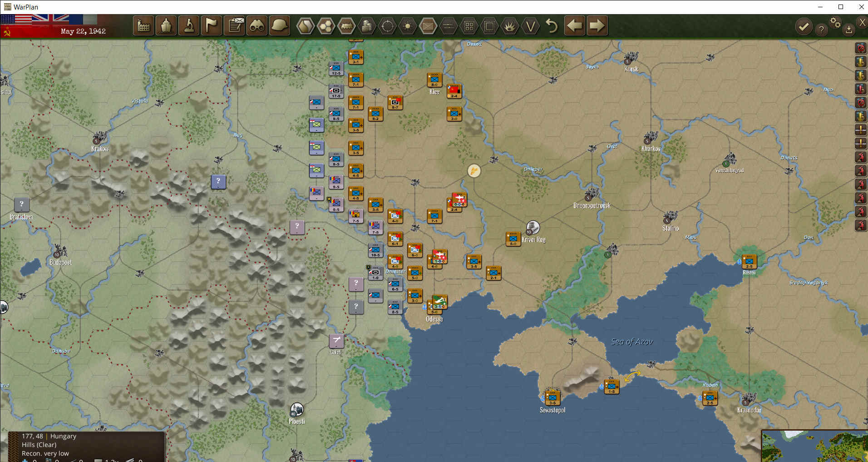Click the binoculars toolbar icon
The width and height of the screenshot is (868, 462).
[257, 26]
